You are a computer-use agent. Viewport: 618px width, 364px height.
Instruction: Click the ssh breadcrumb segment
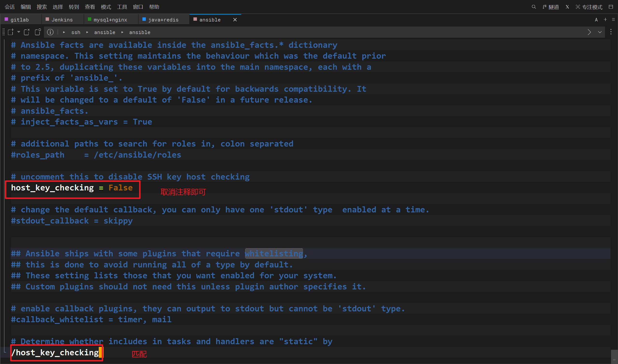pyautogui.click(x=76, y=32)
